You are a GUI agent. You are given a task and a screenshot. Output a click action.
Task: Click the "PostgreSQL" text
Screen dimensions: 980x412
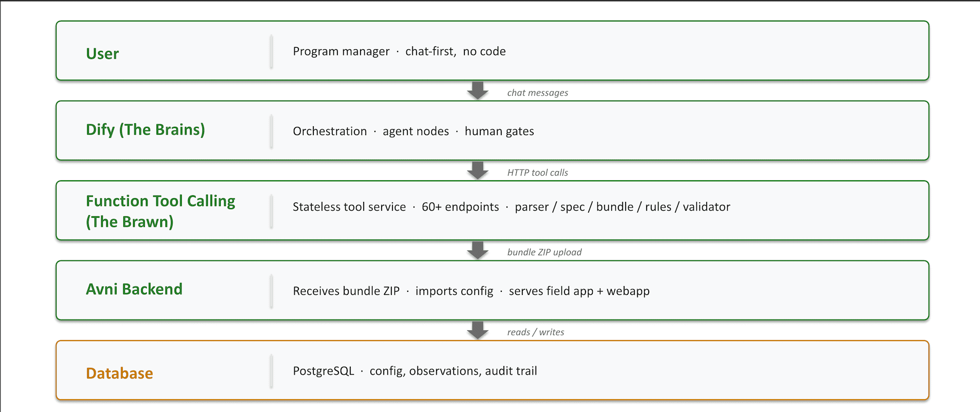click(324, 371)
